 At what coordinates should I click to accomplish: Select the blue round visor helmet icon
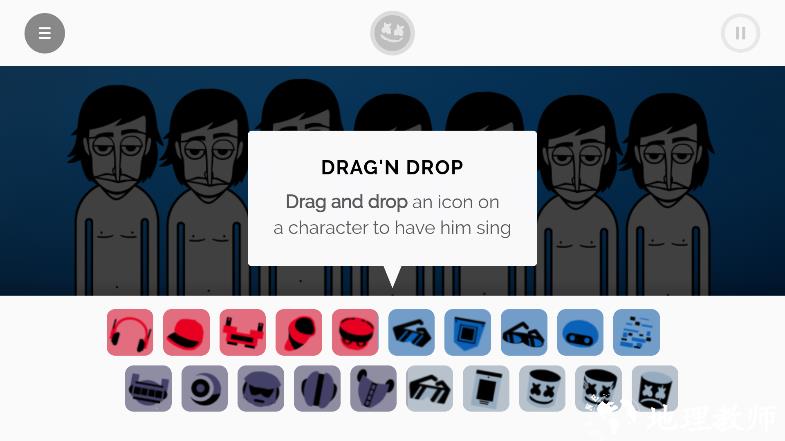click(x=580, y=332)
